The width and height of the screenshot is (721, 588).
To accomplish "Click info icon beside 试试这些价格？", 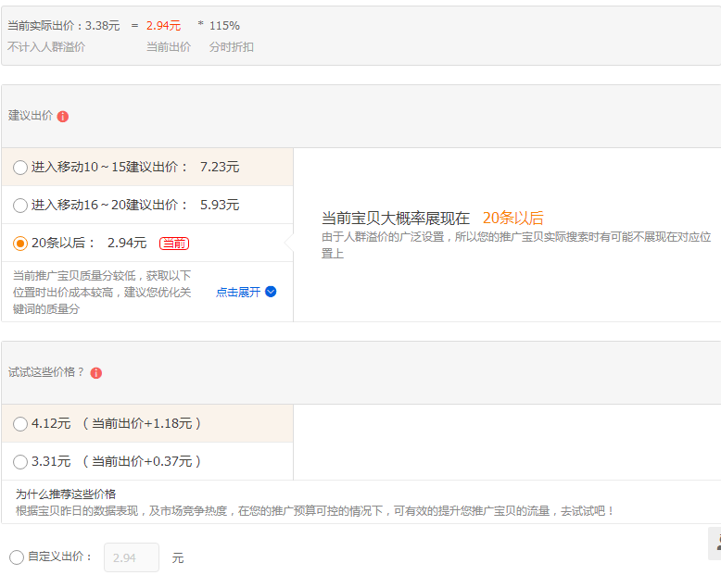I will pos(96,372).
